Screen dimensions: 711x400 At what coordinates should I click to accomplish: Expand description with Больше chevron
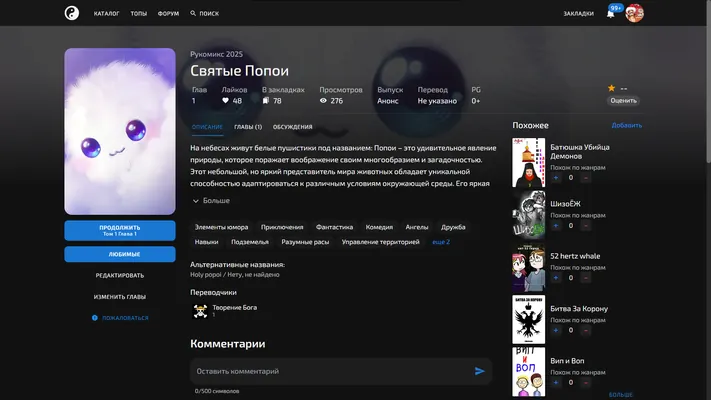tap(211, 200)
